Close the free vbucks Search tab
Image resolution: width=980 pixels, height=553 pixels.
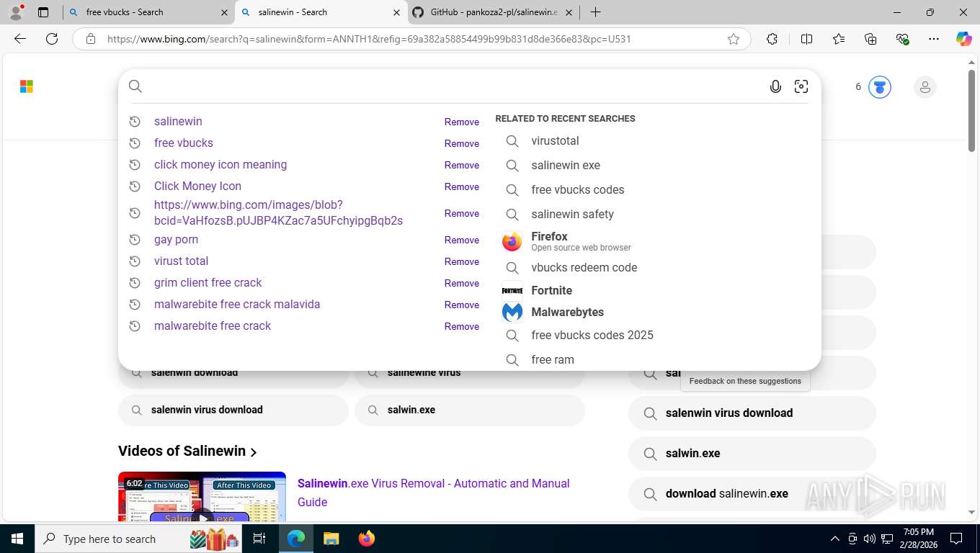click(224, 12)
